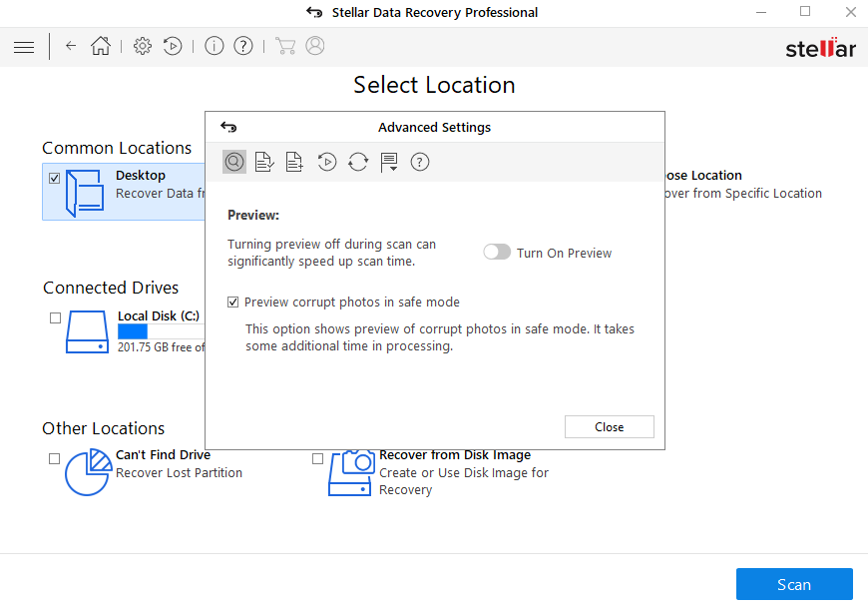Select the Preview magnifier tab in Advanced Settings
The image size is (868, 613).
[234, 162]
